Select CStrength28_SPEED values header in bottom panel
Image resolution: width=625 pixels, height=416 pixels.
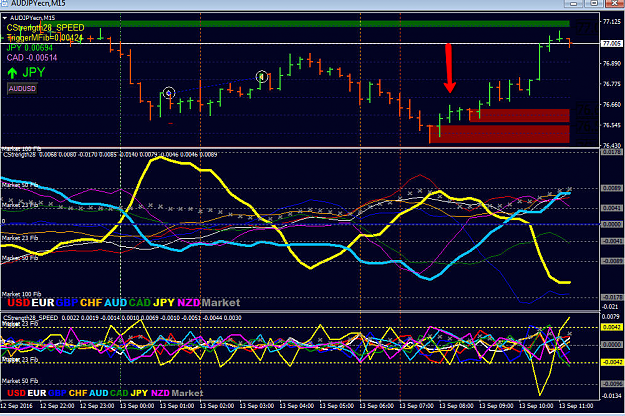[122, 318]
